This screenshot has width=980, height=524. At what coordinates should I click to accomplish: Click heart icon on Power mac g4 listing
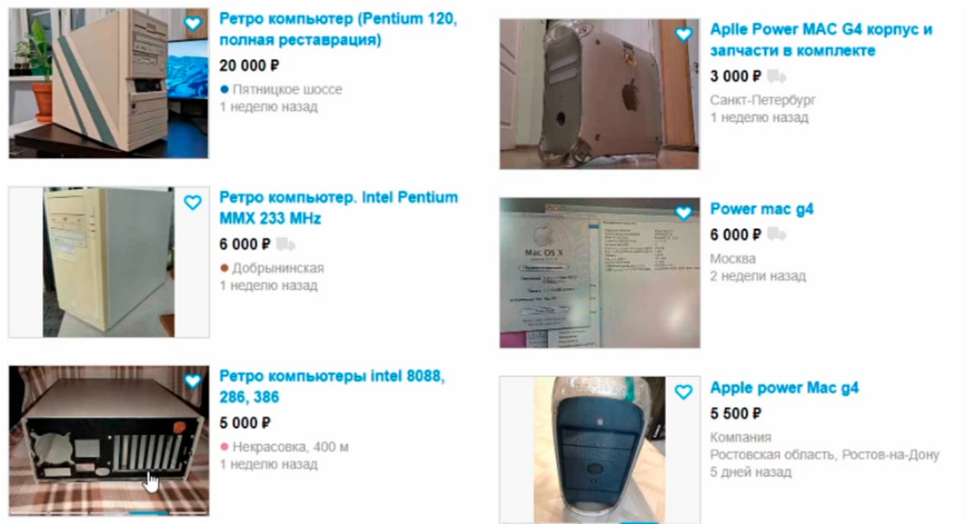click(x=684, y=213)
